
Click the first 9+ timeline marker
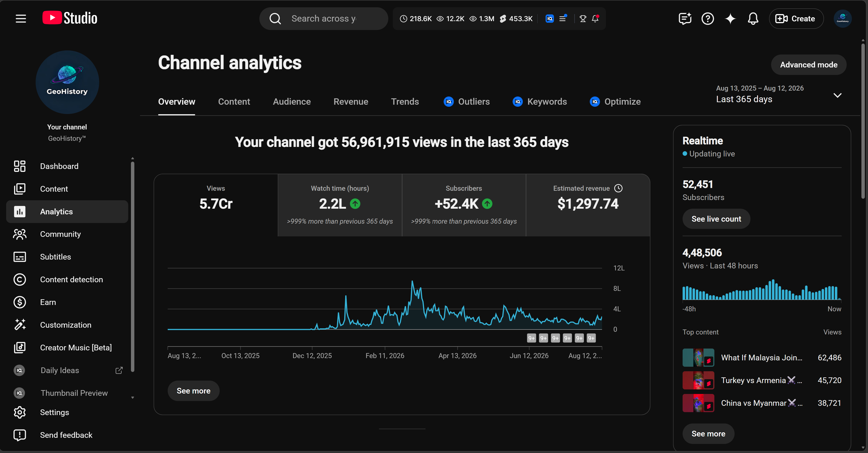tap(531, 338)
